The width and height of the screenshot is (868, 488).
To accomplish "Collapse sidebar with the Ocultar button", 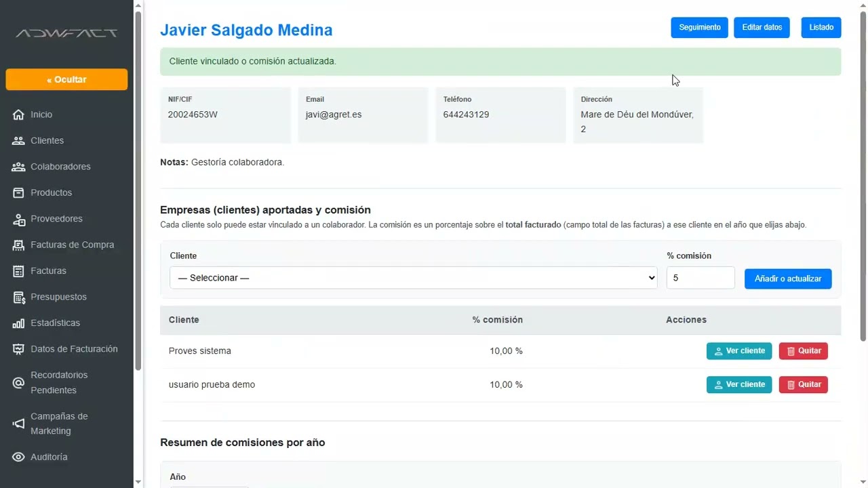I will [66, 79].
